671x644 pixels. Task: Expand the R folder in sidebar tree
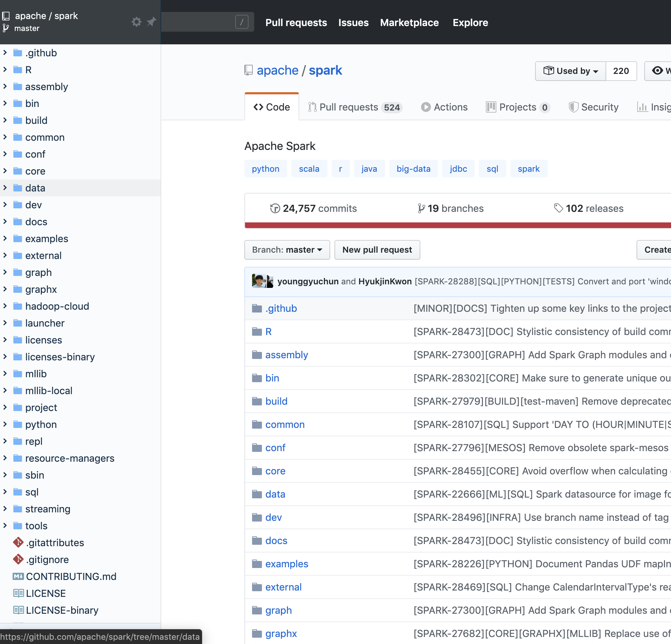[5, 70]
